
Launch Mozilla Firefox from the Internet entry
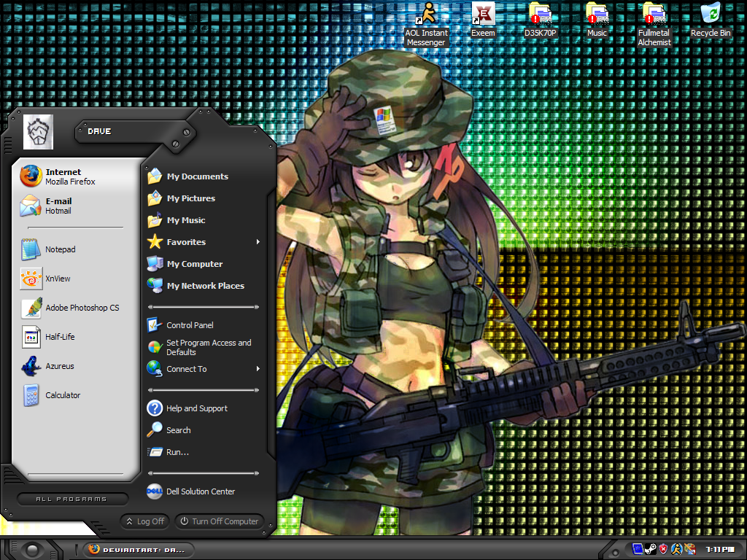76,176
